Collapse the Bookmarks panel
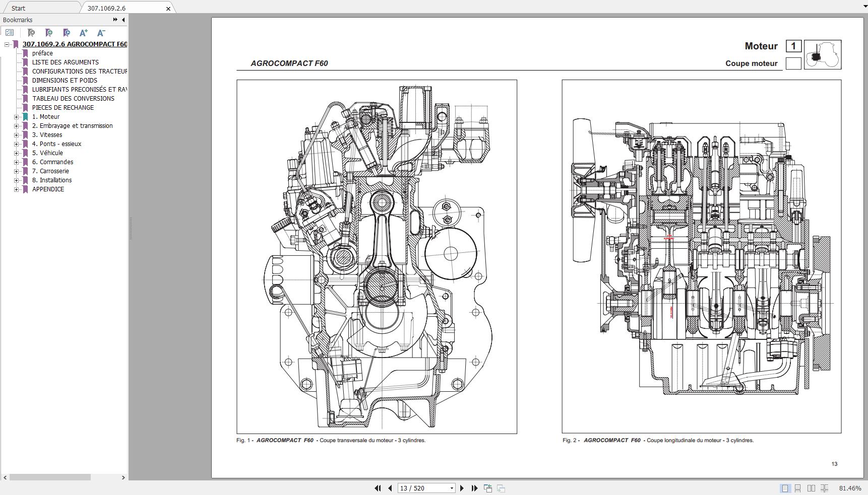Viewport: 868px width, 495px height. coord(123,20)
